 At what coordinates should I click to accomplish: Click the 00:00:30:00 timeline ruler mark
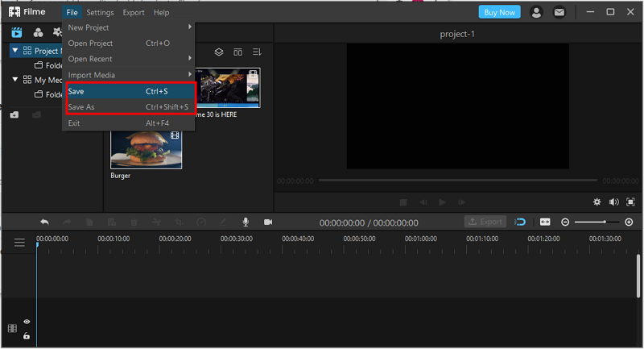pos(236,239)
